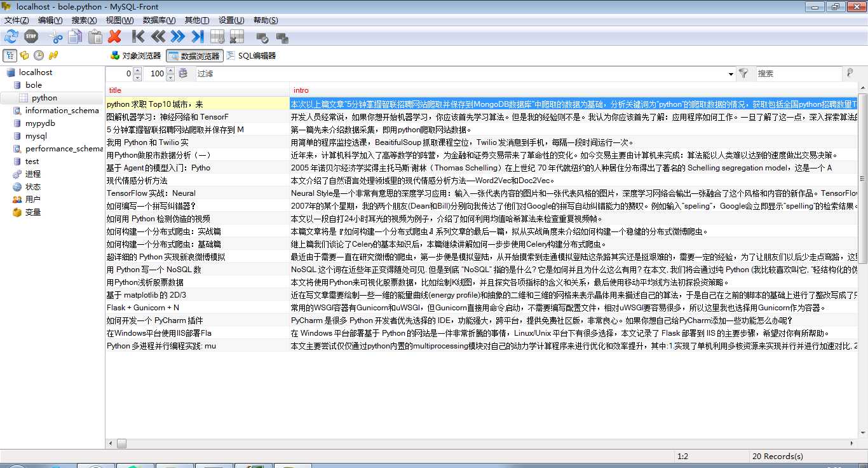This screenshot has width=868, height=468.
Task: Click the insert row grid icon
Action: click(x=217, y=36)
